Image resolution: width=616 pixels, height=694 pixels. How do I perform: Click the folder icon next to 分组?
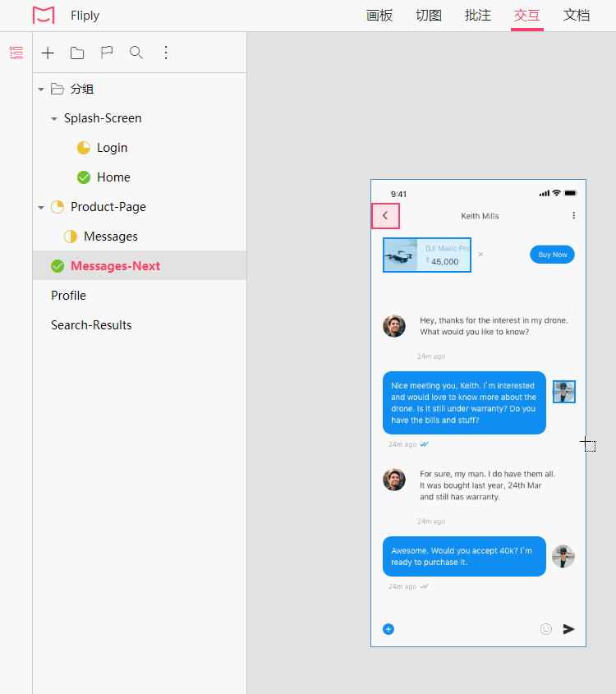click(57, 89)
